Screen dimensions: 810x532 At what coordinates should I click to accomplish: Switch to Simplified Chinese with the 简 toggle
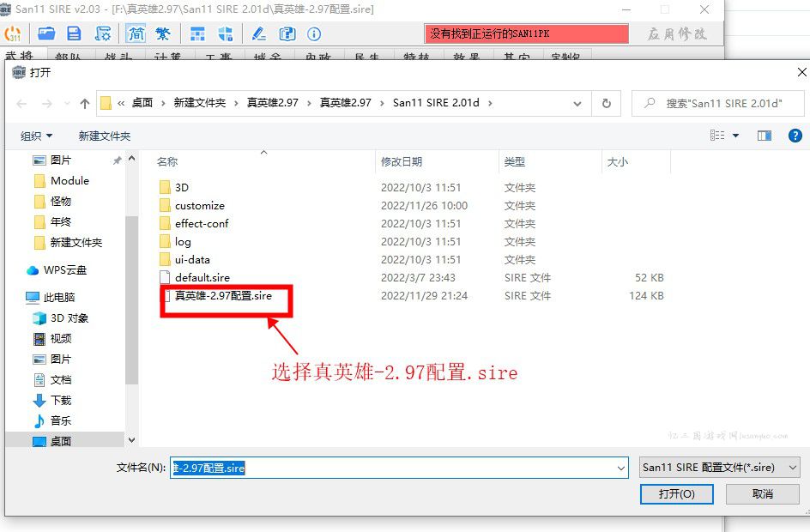pyautogui.click(x=136, y=34)
